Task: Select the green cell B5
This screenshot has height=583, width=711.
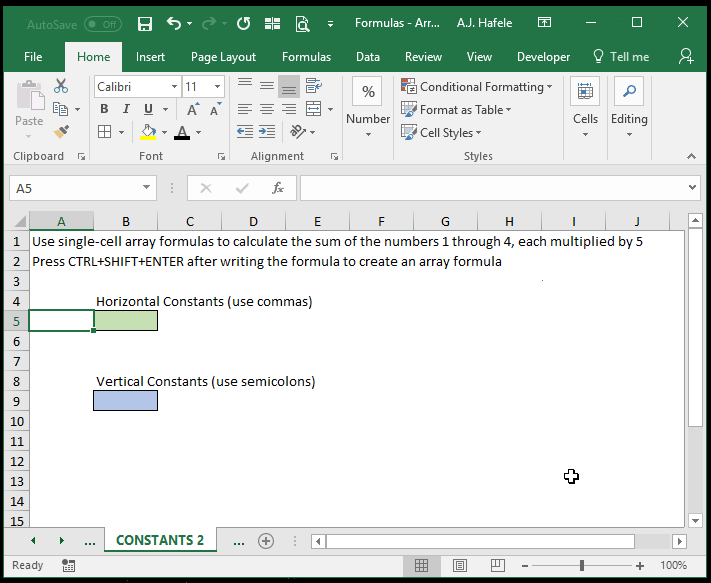Action: 126,321
